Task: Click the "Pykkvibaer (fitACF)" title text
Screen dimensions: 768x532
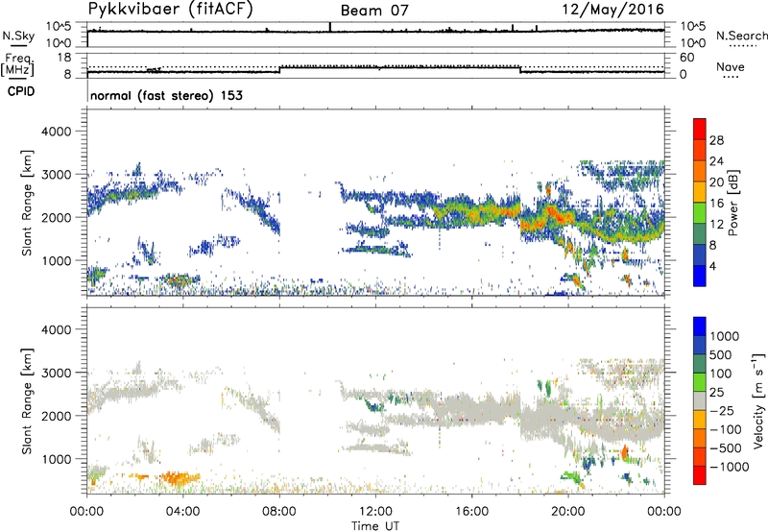Action: click(171, 9)
